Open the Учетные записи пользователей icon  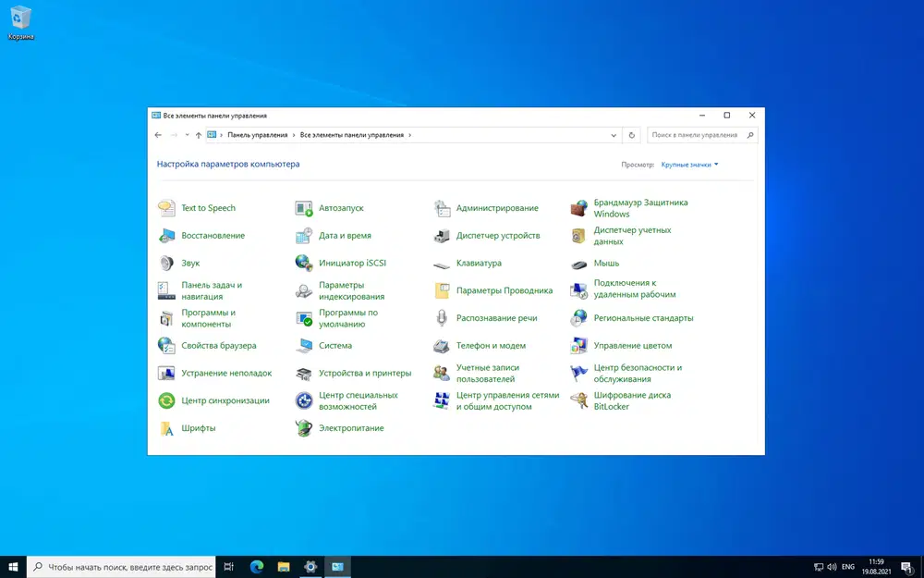[x=442, y=373]
